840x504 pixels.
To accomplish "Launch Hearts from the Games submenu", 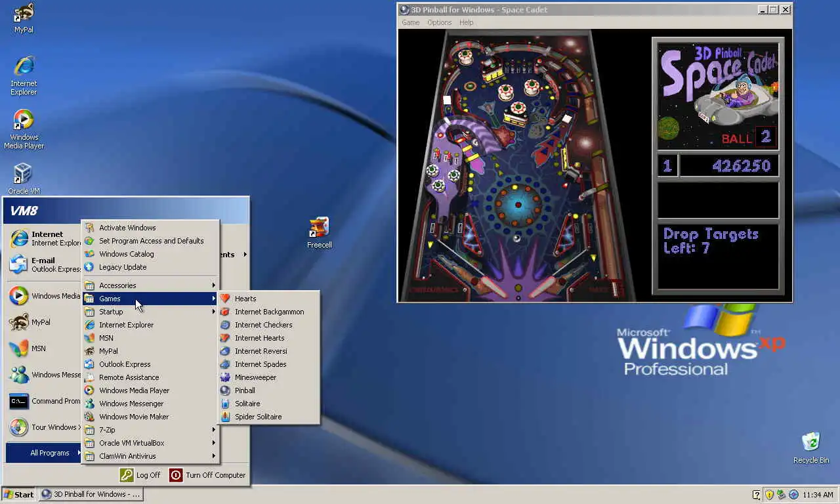I will (x=269, y=299).
